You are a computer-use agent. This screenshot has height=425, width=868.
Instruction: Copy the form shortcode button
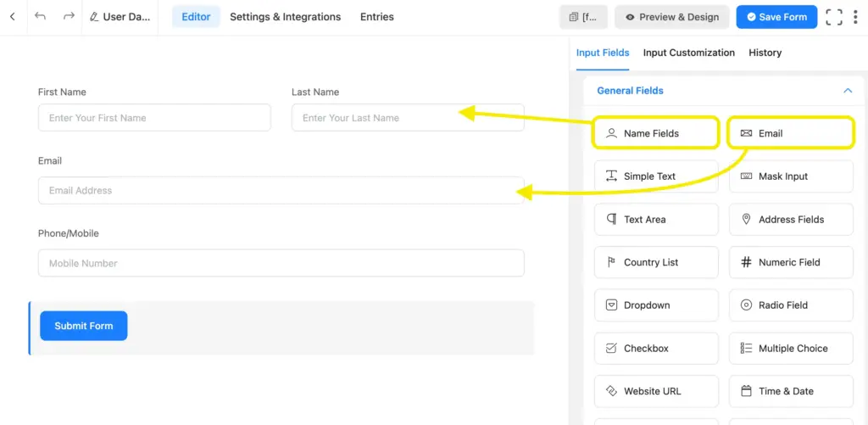583,17
